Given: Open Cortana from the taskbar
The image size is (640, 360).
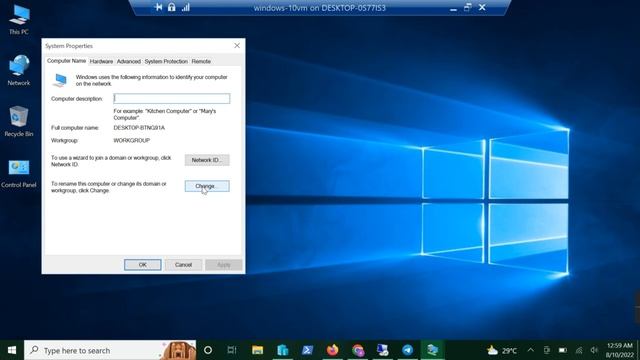Looking at the screenshot, I should point(208,350).
